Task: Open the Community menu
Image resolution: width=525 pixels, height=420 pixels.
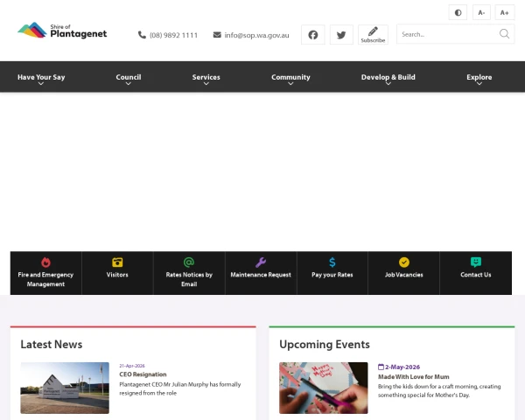Action: tap(290, 77)
